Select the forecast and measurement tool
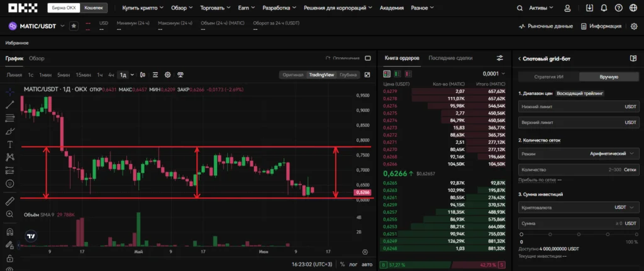Image resolution: width=644 pixels, height=271 pixels. [x=10, y=170]
